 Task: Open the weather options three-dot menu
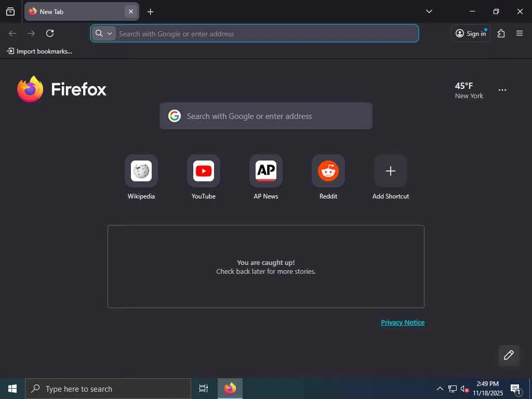coord(502,90)
